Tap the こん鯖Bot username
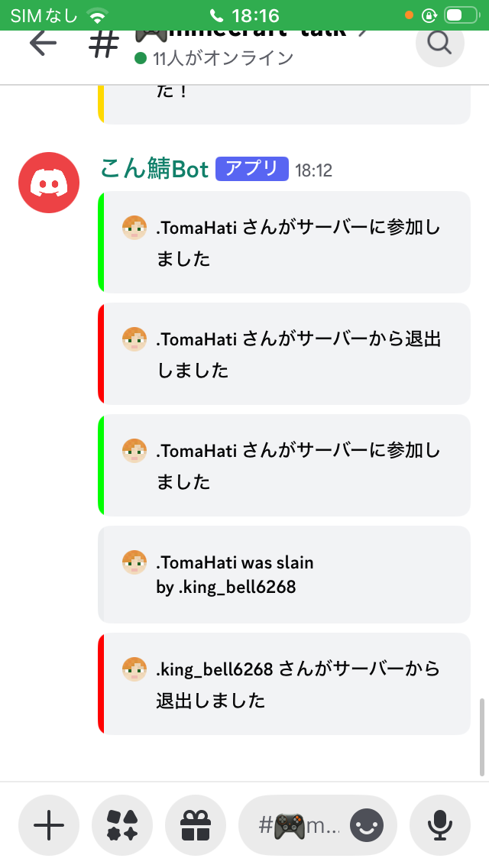Image resolution: width=489 pixels, height=868 pixels. (154, 169)
